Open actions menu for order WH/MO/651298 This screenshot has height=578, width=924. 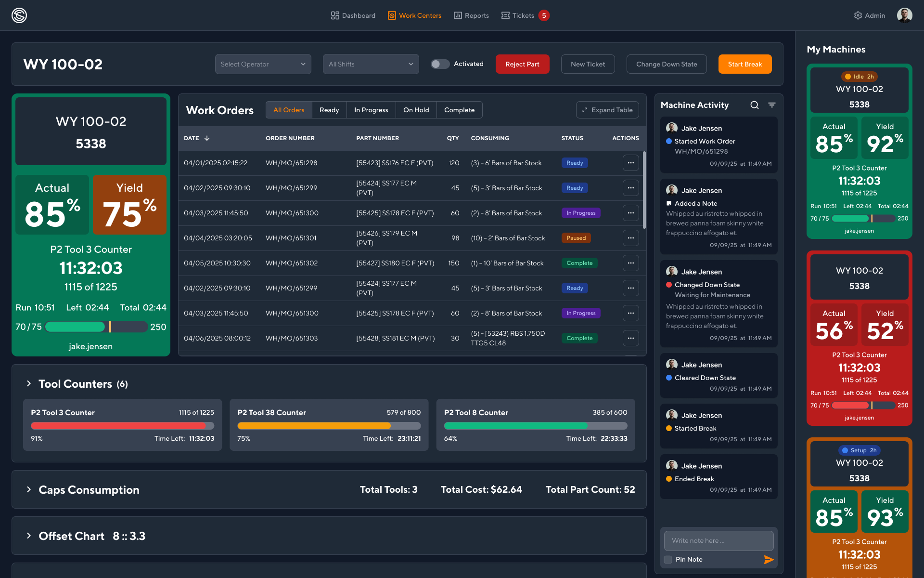[630, 163]
